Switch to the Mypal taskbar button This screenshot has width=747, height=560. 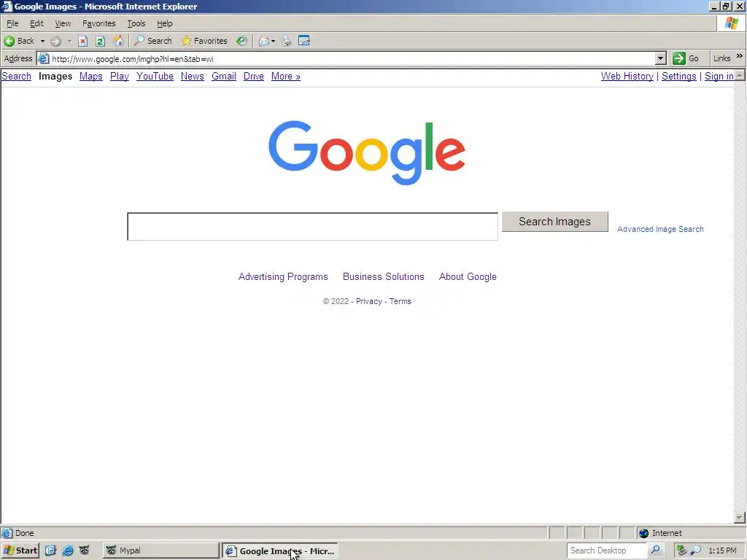click(x=160, y=551)
